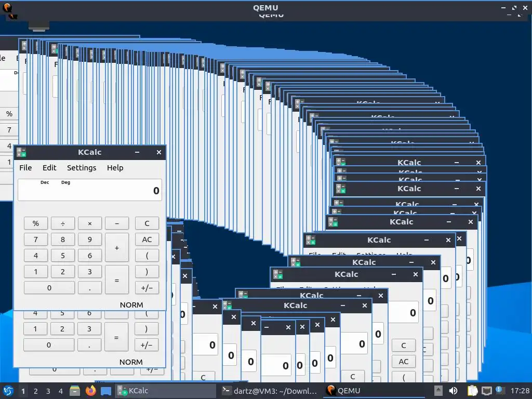Click the Dec indicator in front KCalc display
This screenshot has width=532, height=399.
[45, 182]
